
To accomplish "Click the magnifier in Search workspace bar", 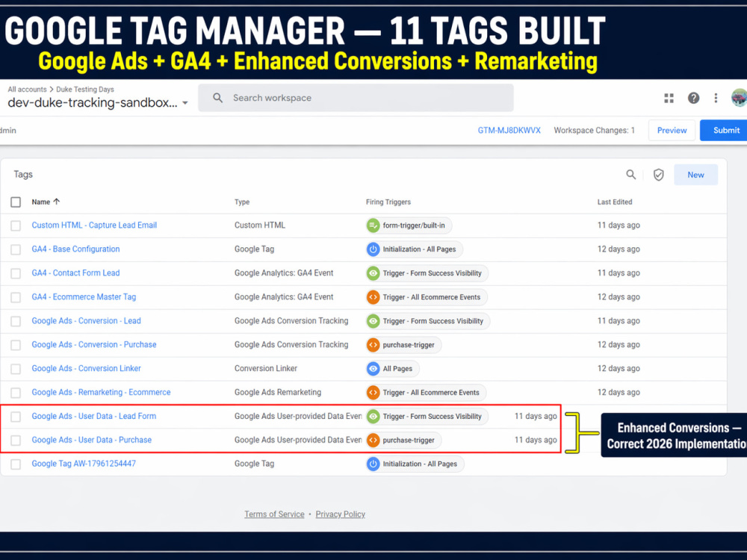I will click(x=217, y=98).
